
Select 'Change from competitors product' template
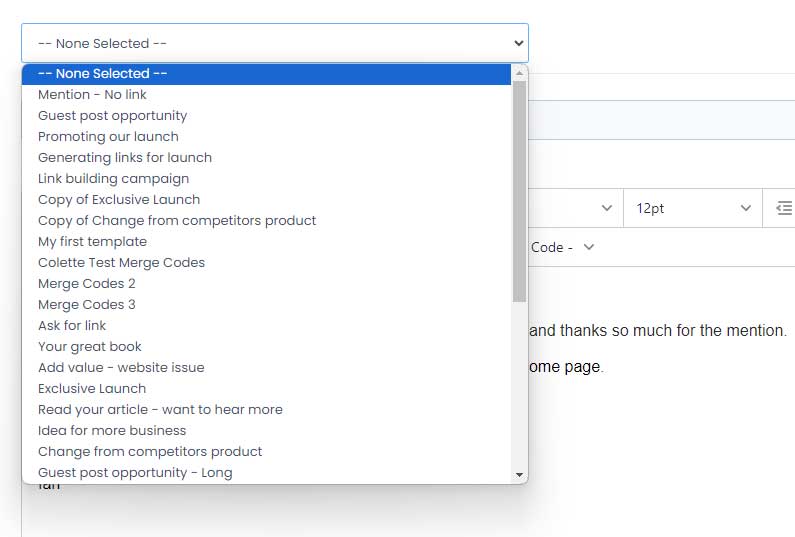267,451
